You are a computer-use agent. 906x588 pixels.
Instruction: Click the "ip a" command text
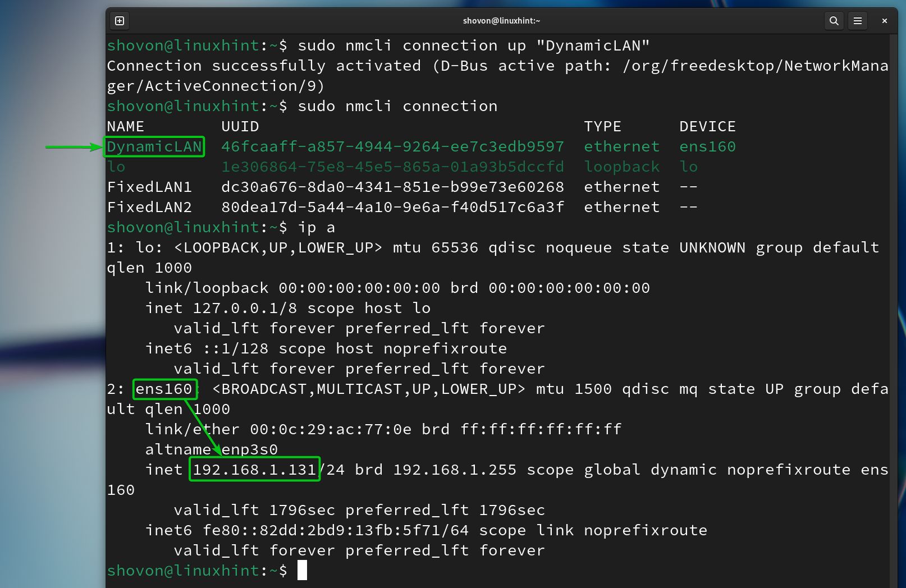coord(316,228)
